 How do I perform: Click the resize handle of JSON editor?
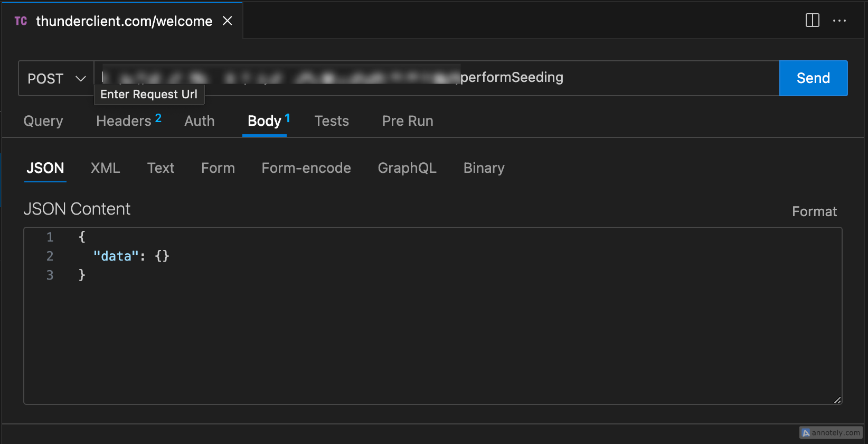(x=837, y=400)
